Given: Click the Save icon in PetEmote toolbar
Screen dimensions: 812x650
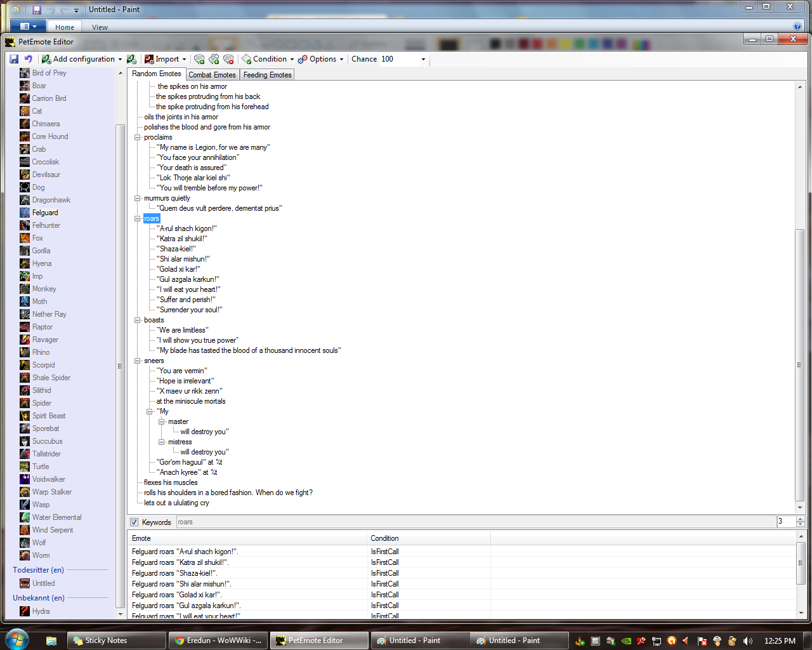Looking at the screenshot, I should coord(14,59).
